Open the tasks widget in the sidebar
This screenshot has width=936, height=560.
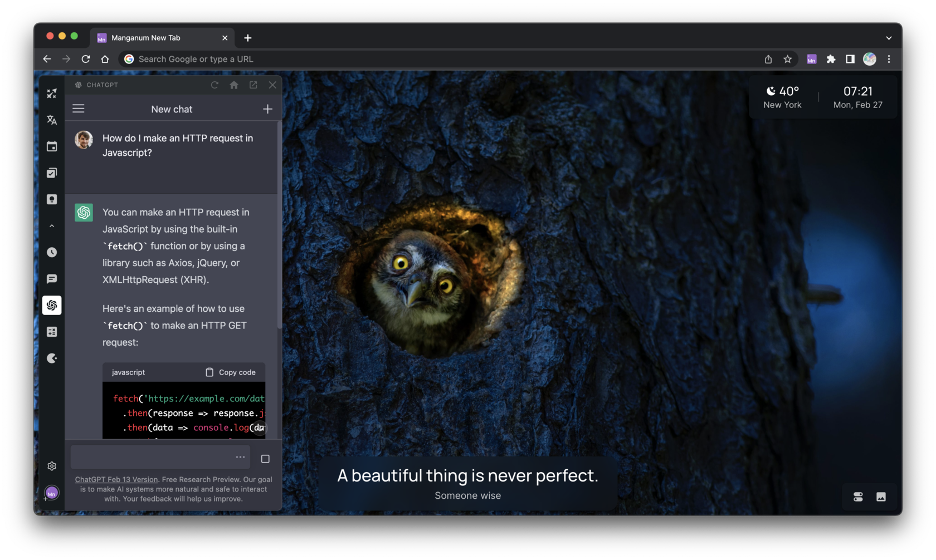pyautogui.click(x=52, y=173)
